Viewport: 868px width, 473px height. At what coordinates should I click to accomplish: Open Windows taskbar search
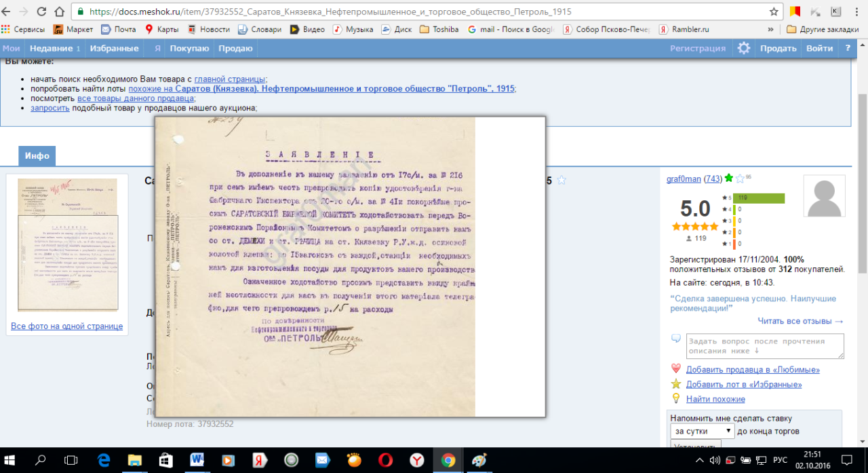41,460
